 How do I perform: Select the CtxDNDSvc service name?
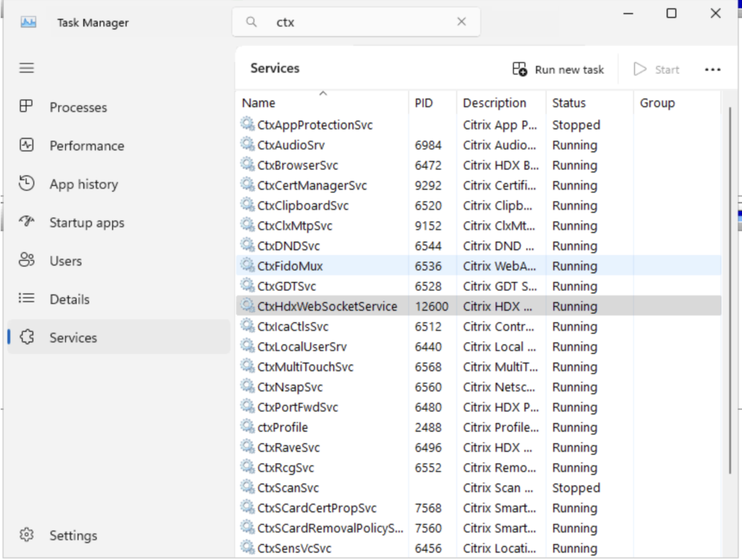pos(289,247)
